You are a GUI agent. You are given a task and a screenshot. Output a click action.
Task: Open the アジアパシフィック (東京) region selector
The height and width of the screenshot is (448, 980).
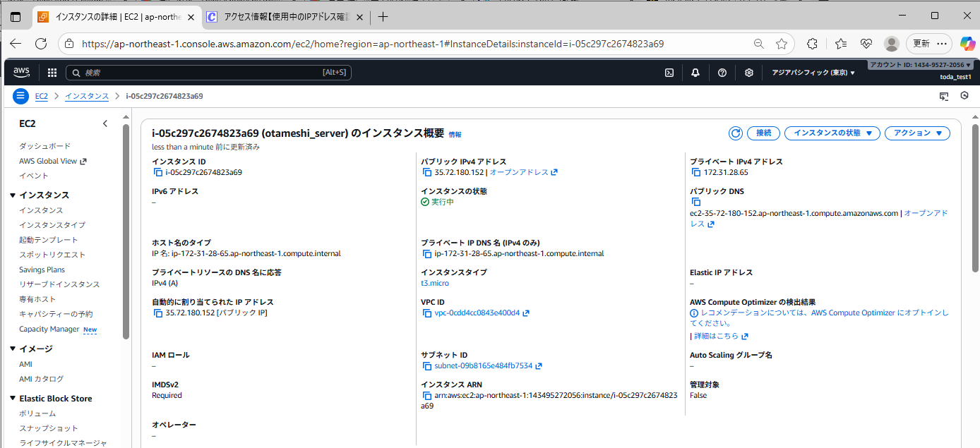pos(812,72)
